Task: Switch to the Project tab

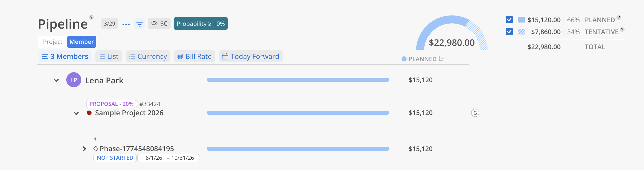Action: pos(53,42)
